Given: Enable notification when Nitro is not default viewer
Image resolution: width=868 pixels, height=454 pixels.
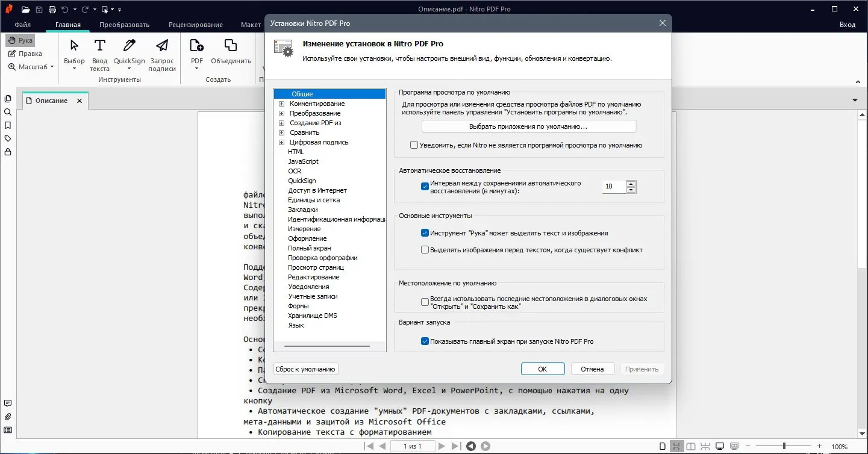Looking at the screenshot, I should coord(414,145).
